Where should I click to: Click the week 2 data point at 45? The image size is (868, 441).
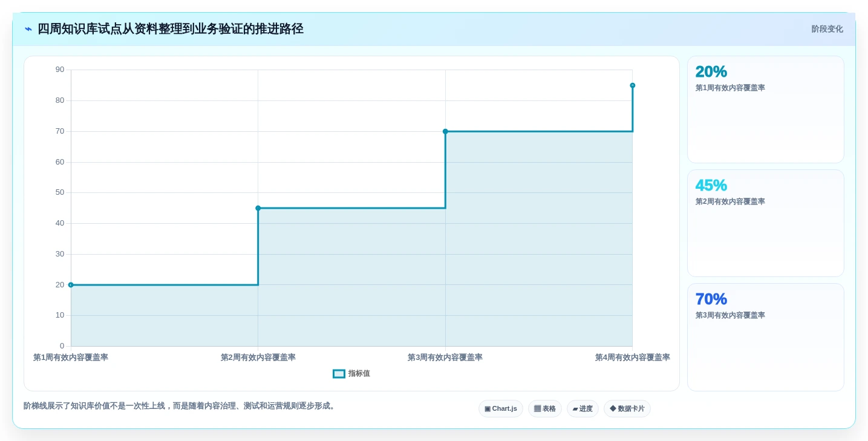pyautogui.click(x=258, y=208)
